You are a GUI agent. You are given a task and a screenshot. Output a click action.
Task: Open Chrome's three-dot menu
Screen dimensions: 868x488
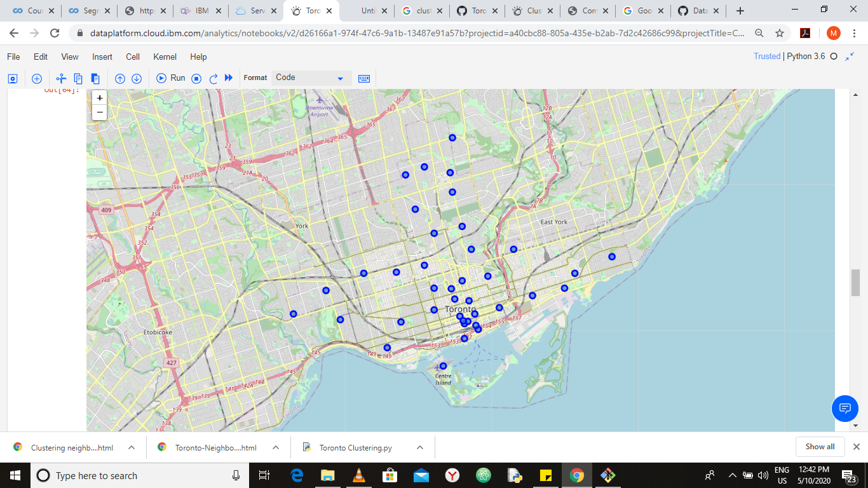[855, 32]
